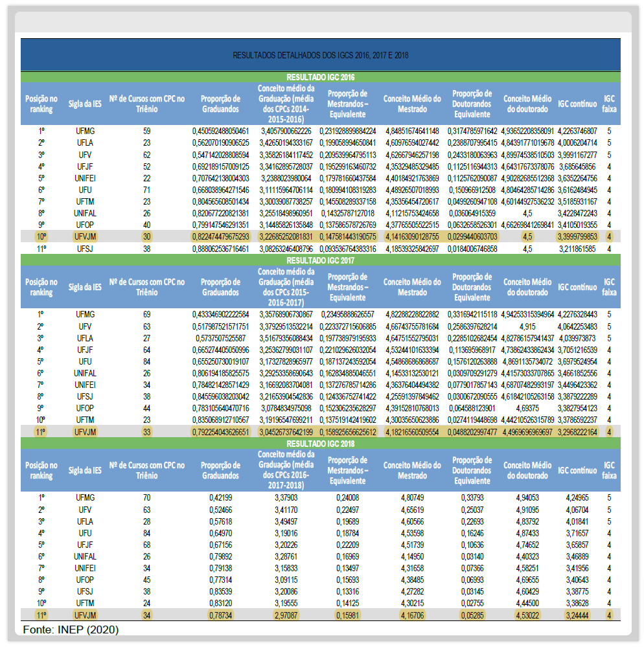
Task: Select the 'RESULTADO IGC 2018' section header
Action: [x=320, y=444]
